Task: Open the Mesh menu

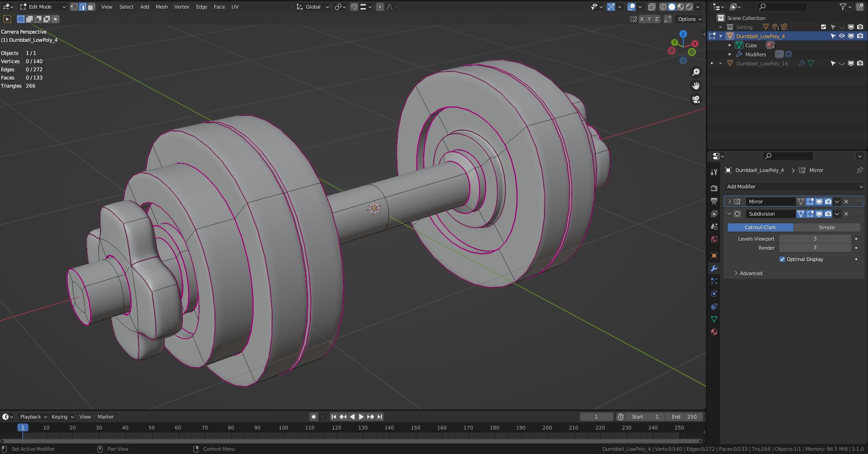Action: (x=161, y=7)
